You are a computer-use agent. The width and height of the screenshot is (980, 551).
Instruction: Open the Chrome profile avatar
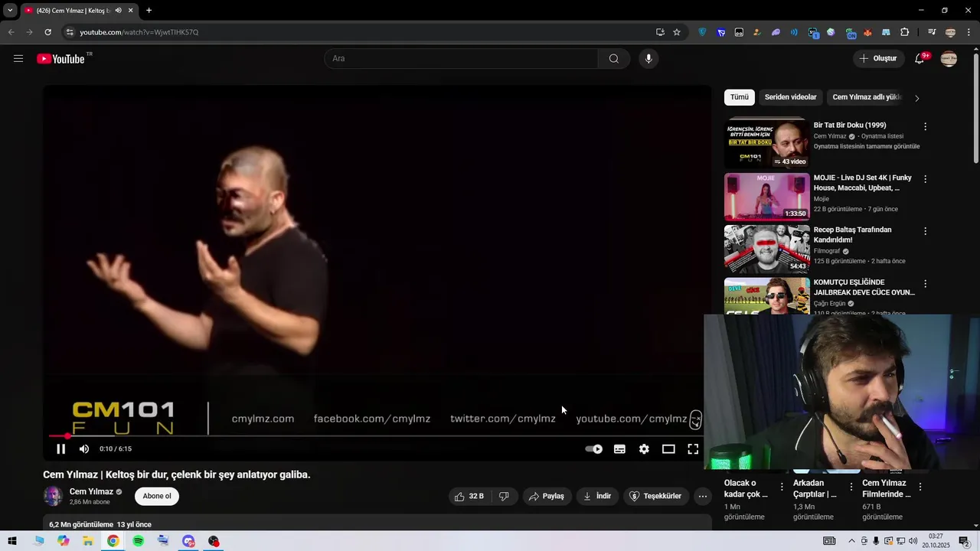pyautogui.click(x=951, y=32)
